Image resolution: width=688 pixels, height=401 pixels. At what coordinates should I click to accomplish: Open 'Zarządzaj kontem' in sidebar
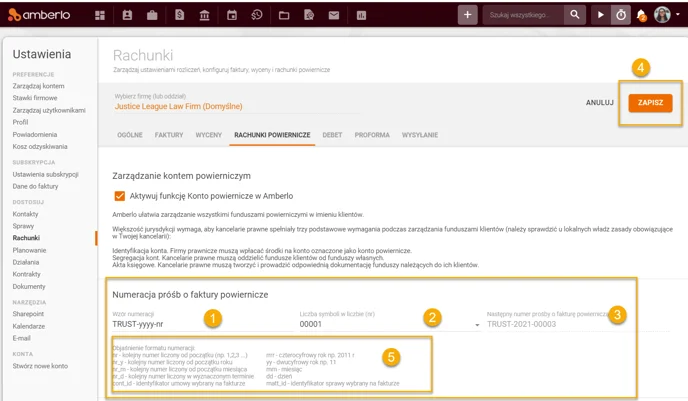tap(39, 86)
